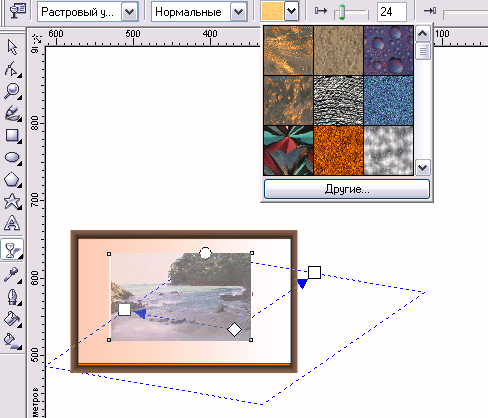Click the Edit Transparency icon on property bar

point(18,11)
